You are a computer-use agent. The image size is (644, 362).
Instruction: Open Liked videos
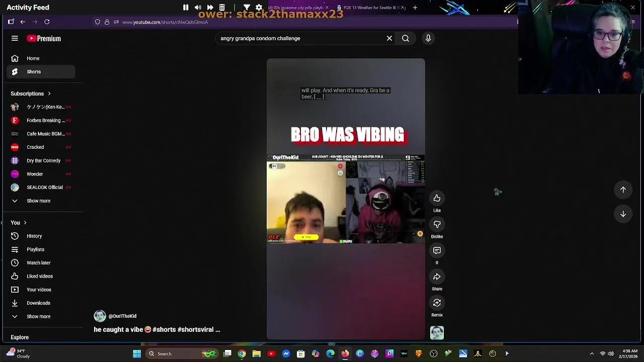pos(41,276)
